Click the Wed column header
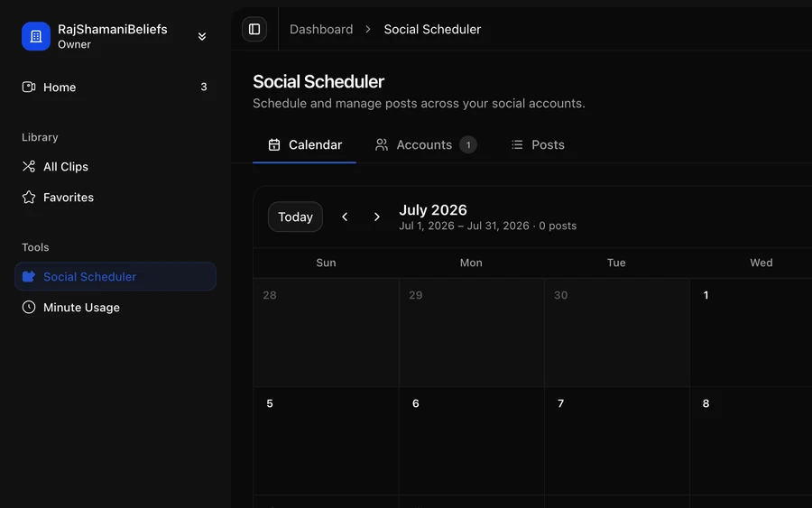 tap(761, 263)
